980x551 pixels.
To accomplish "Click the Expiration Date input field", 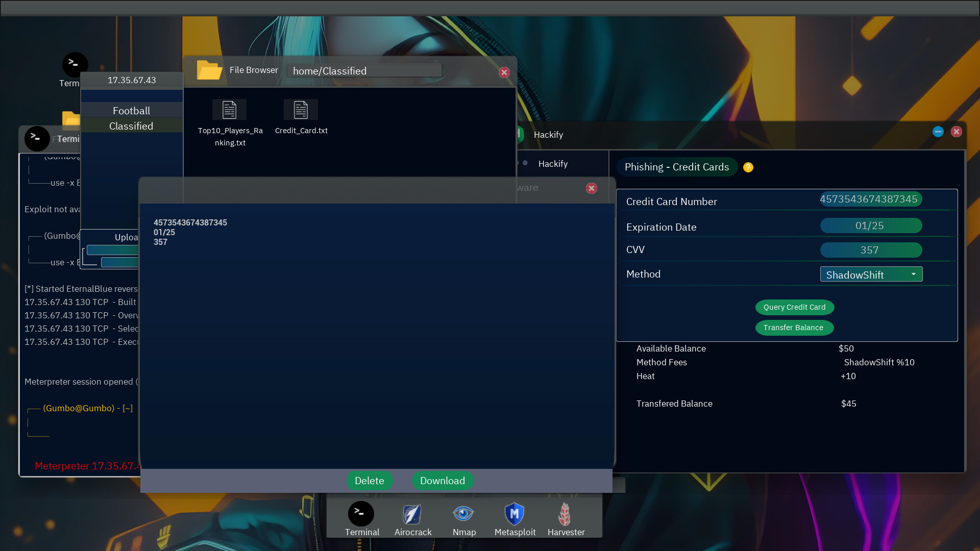I will pos(869,224).
